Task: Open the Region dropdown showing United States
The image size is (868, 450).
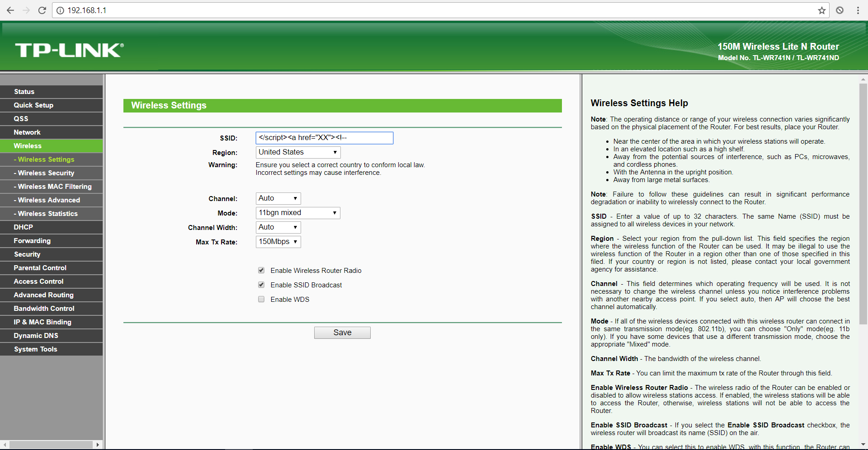Action: tap(298, 152)
